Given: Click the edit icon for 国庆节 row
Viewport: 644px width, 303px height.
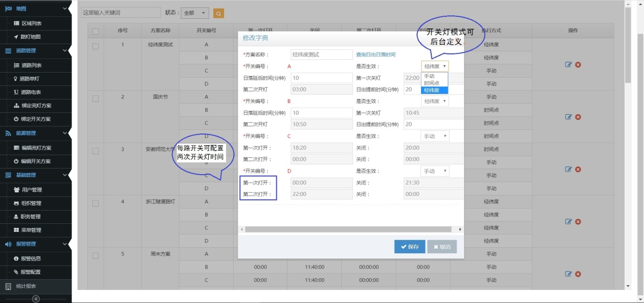Looking at the screenshot, I should (568, 117).
